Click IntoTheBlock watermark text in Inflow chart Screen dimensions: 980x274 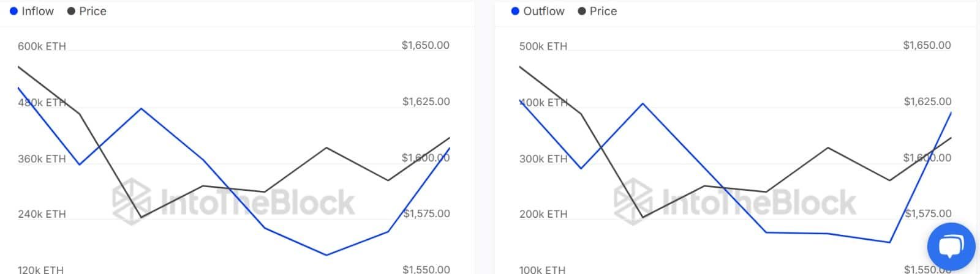click(257, 202)
